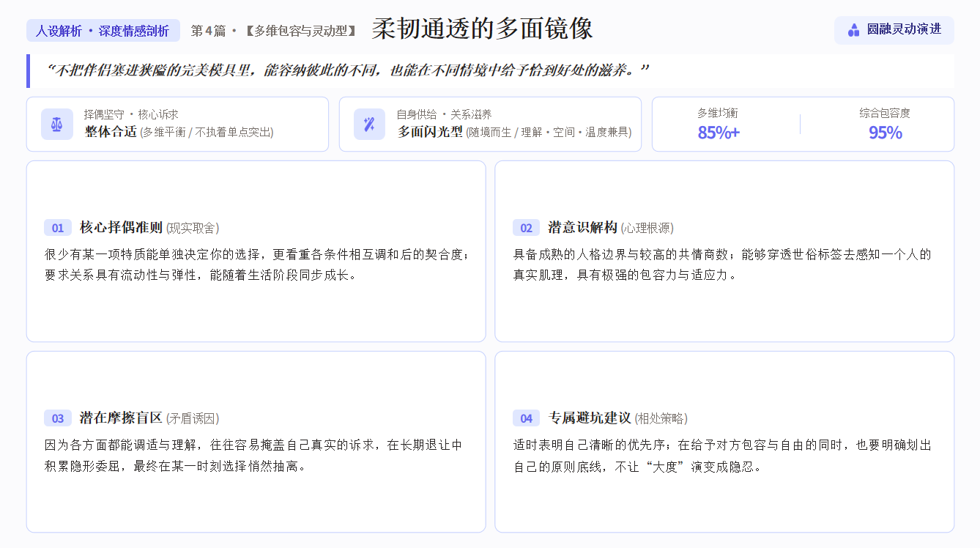This screenshot has width=980, height=548.
Task: Click the paragraph starting 因为各方面都能调适
Action: [x=253, y=455]
